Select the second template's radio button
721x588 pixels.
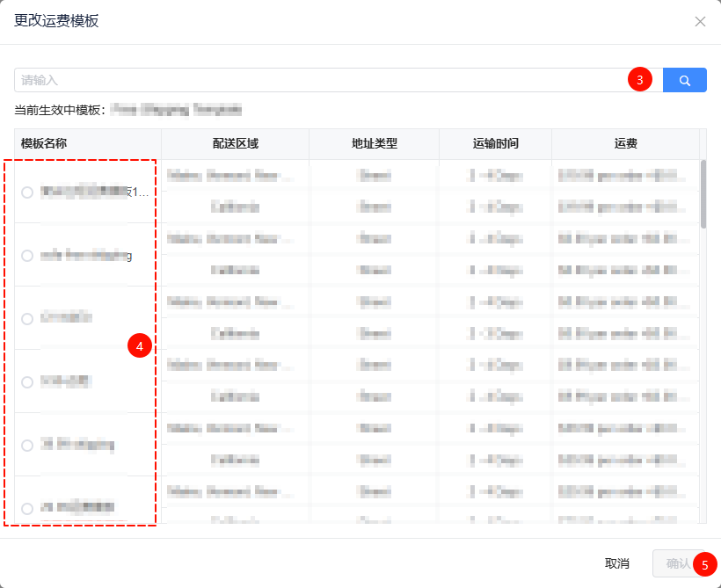click(27, 256)
